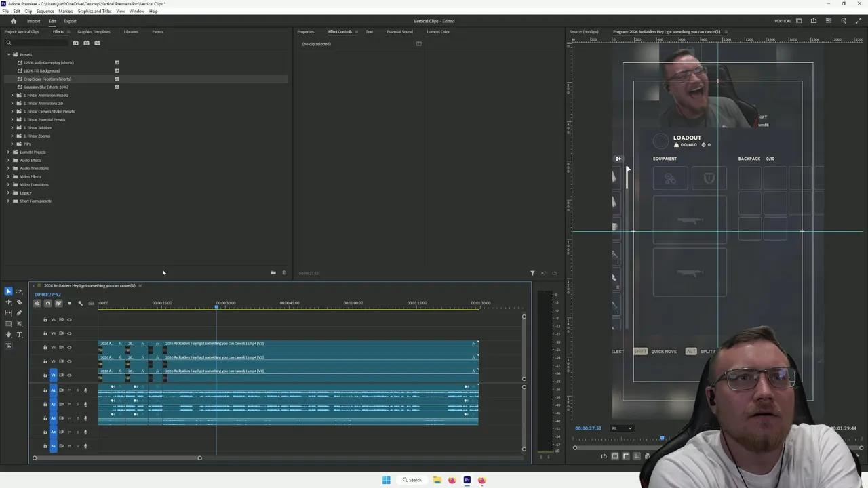
Task: Click the Windows Start button
Action: [x=386, y=480]
